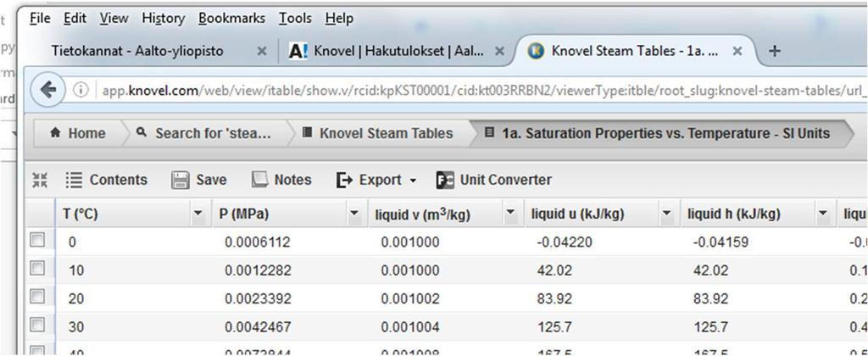Select temperature cell 30

click(75, 326)
